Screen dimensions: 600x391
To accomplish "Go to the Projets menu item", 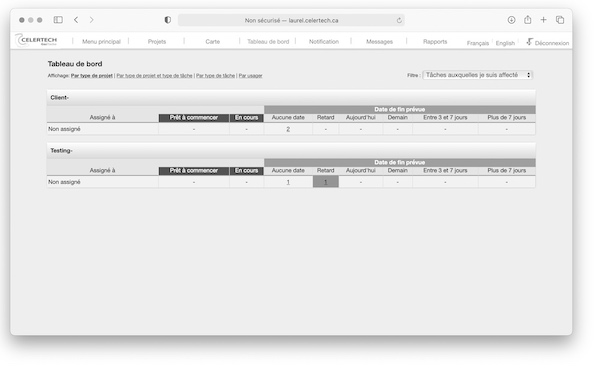I will tap(157, 41).
